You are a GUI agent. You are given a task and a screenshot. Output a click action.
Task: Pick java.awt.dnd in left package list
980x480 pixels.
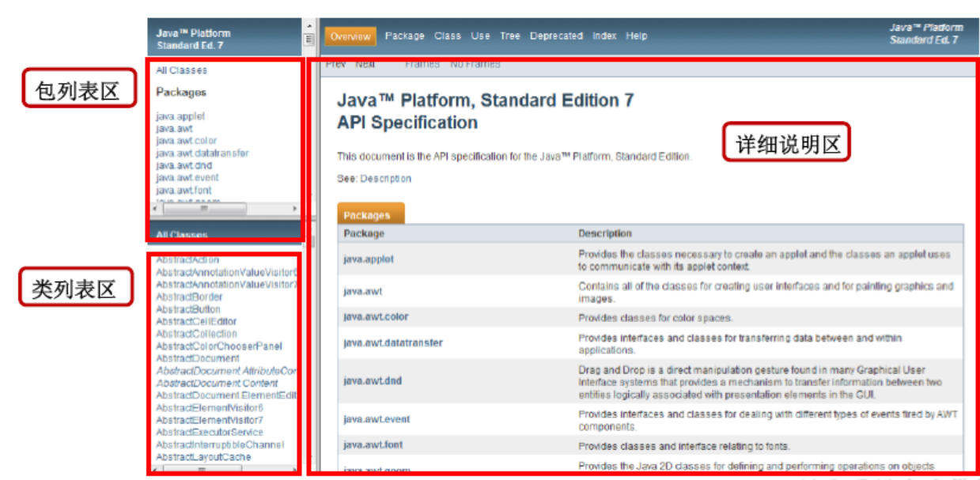(x=184, y=165)
